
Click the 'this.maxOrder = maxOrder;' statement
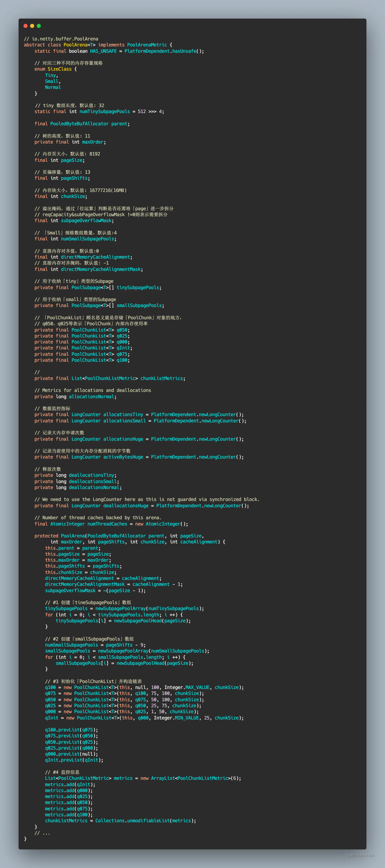pyautogui.click(x=78, y=560)
